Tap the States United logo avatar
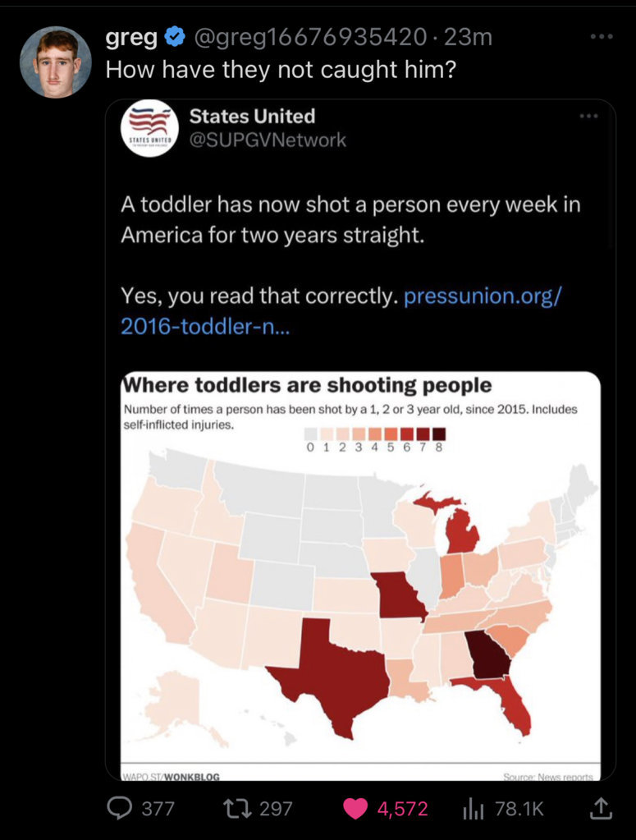 [149, 128]
